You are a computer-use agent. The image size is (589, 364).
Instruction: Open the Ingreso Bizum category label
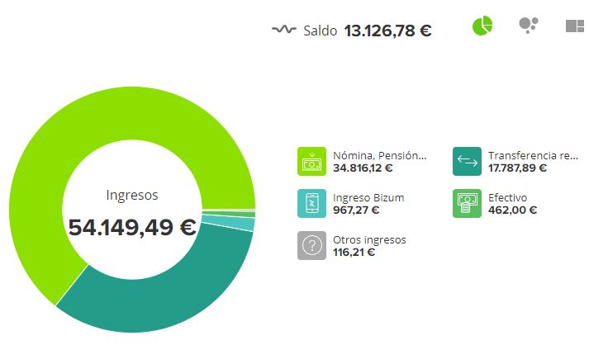(368, 197)
